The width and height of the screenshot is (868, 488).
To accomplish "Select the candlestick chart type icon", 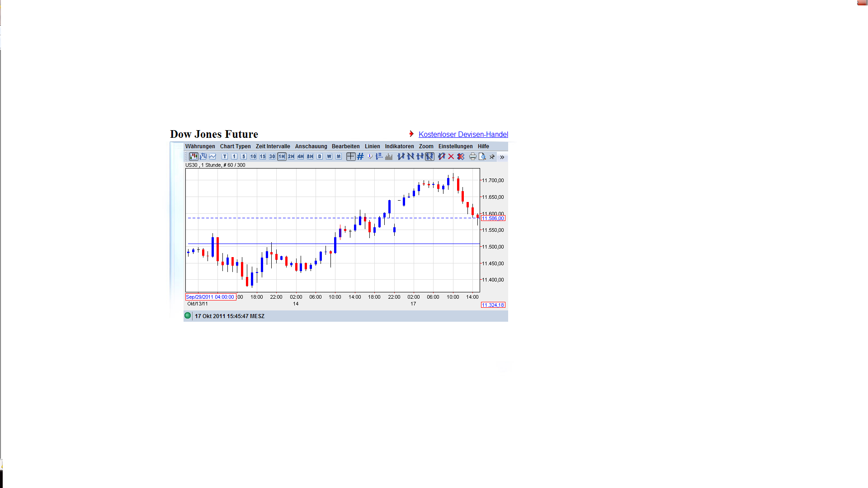I will coord(193,156).
